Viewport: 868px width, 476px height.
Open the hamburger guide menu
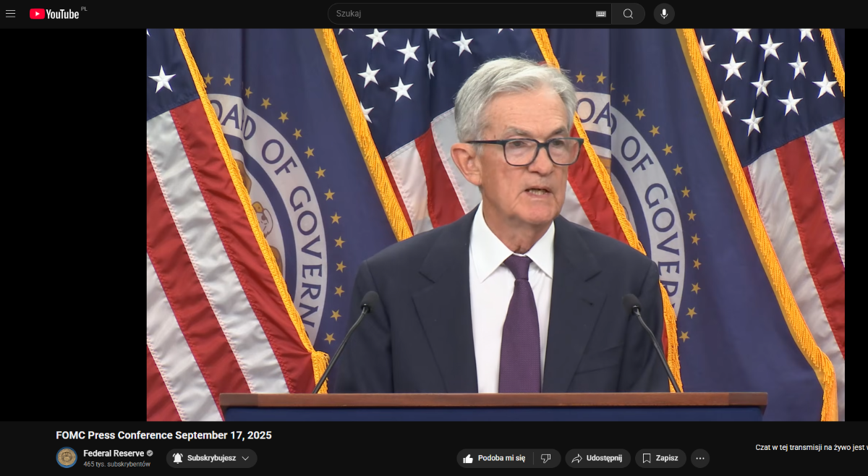pyautogui.click(x=10, y=14)
